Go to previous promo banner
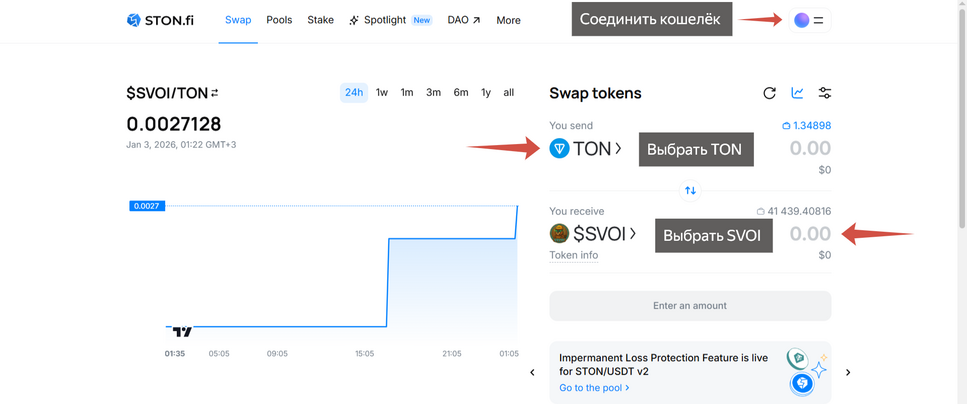967x404 pixels. coord(532,372)
